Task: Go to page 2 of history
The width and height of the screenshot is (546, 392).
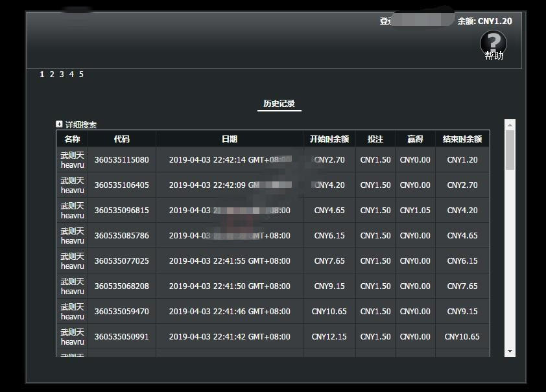Action: click(52, 74)
